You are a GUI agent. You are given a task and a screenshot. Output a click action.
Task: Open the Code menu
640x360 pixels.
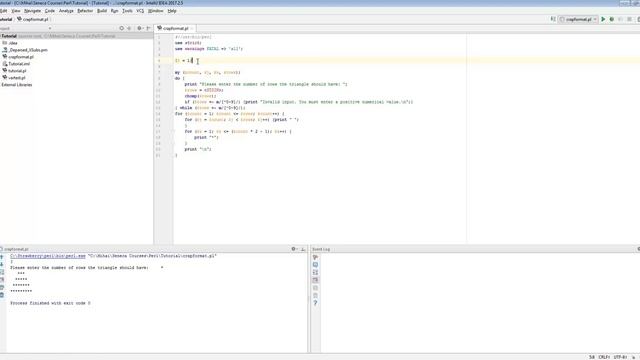click(x=50, y=11)
